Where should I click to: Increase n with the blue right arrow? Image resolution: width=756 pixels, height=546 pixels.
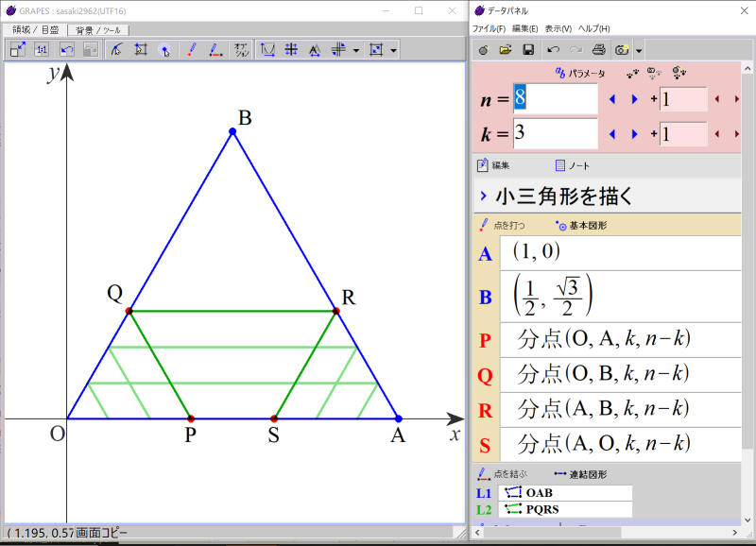tap(634, 99)
